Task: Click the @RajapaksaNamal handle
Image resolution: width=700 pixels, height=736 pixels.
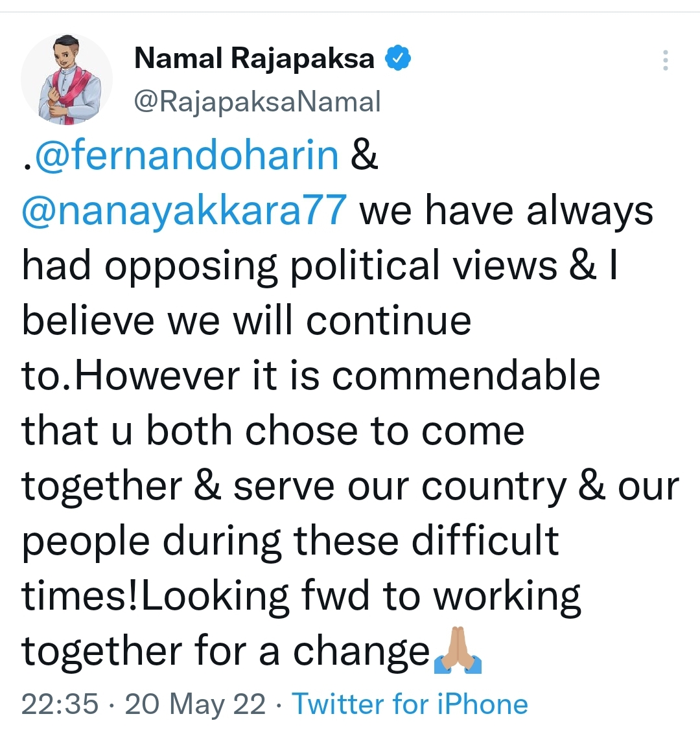Action: [257, 101]
